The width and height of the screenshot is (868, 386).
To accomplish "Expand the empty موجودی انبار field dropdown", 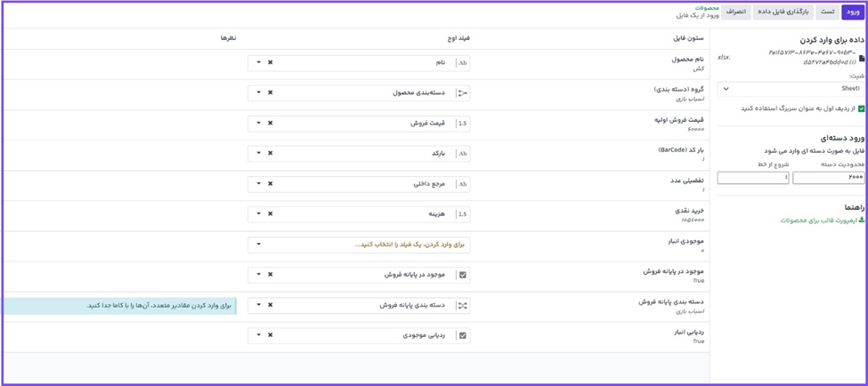I will coord(259,245).
